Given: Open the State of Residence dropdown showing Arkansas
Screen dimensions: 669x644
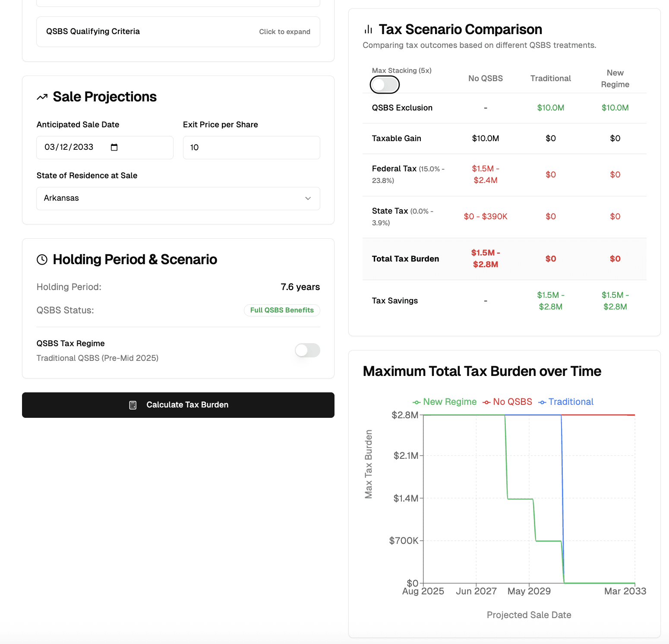Looking at the screenshot, I should click(x=178, y=199).
